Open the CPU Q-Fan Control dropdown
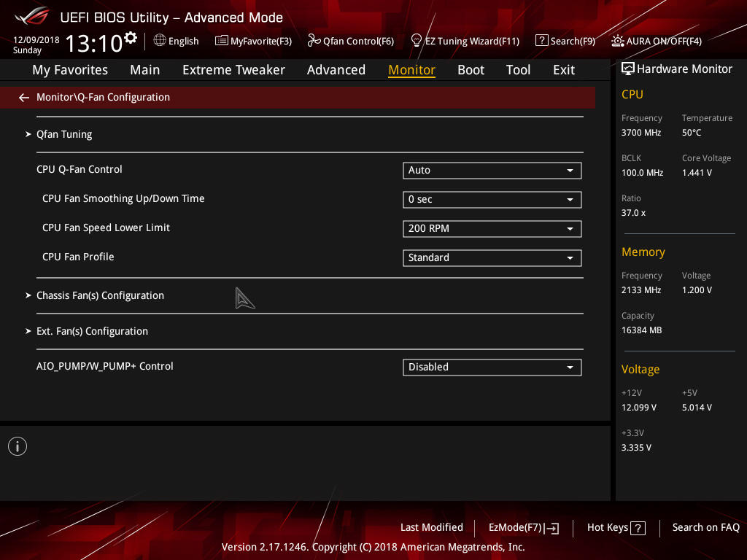Image resolution: width=747 pixels, height=560 pixels. point(492,171)
